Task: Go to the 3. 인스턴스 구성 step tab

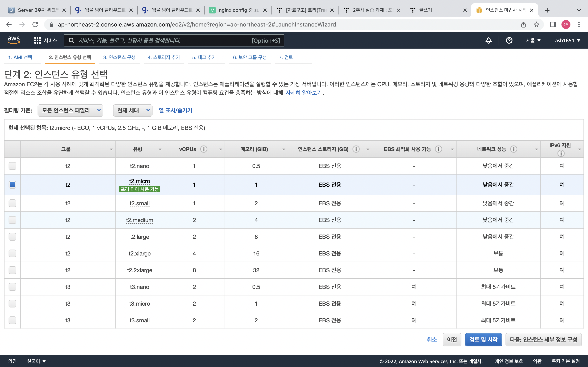Action: point(119,57)
